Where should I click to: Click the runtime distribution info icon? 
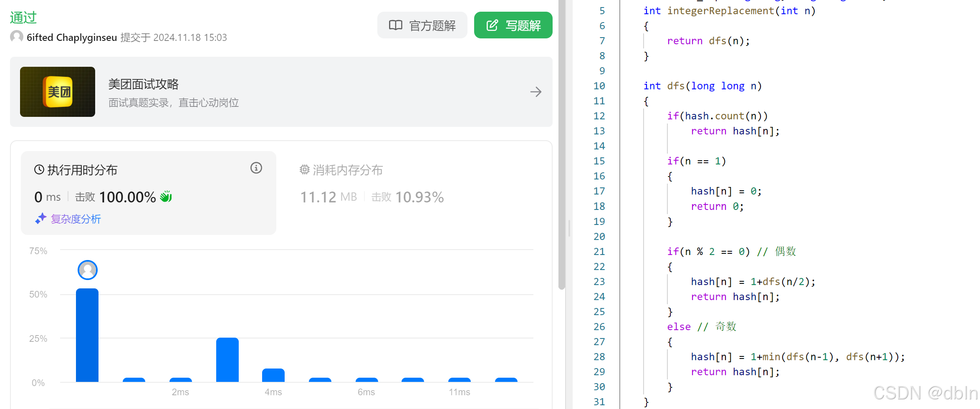[256, 168]
